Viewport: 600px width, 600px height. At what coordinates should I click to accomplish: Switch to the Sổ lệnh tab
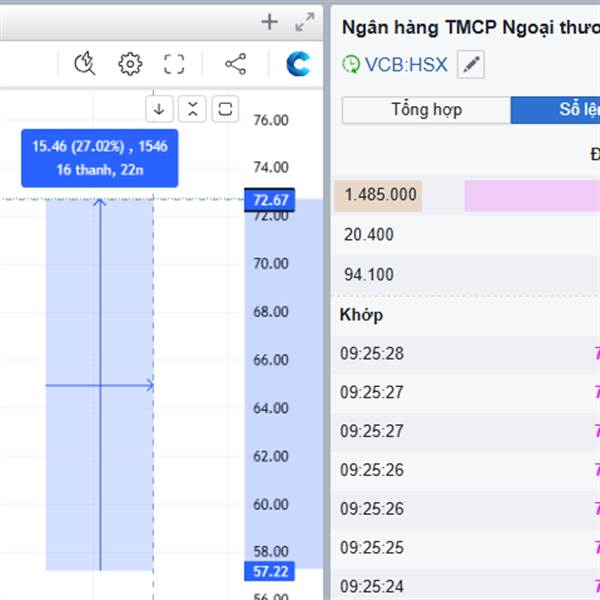click(556, 110)
